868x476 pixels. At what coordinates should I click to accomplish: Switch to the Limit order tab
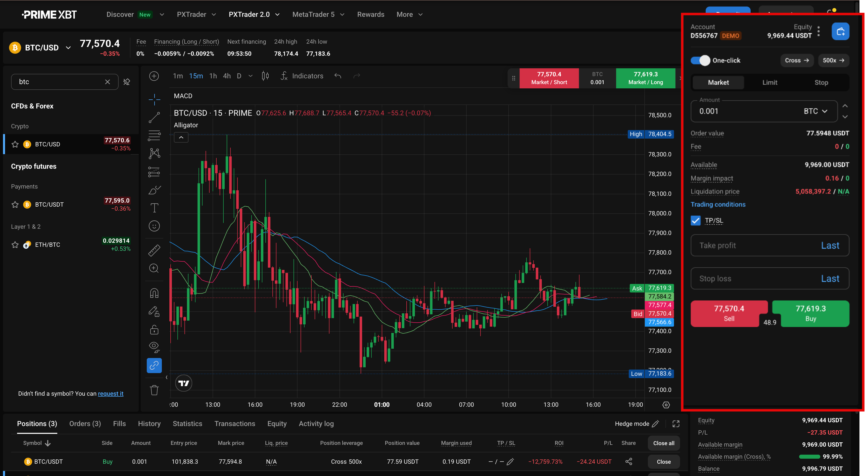click(769, 83)
